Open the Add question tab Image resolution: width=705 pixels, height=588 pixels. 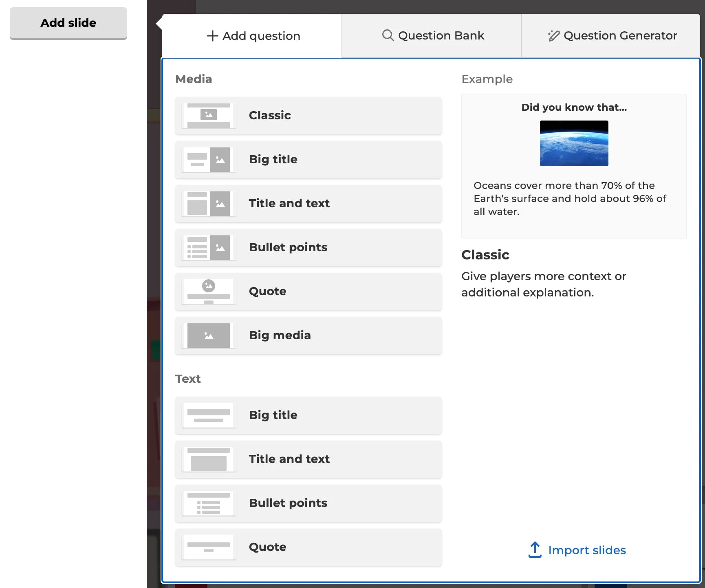253,36
